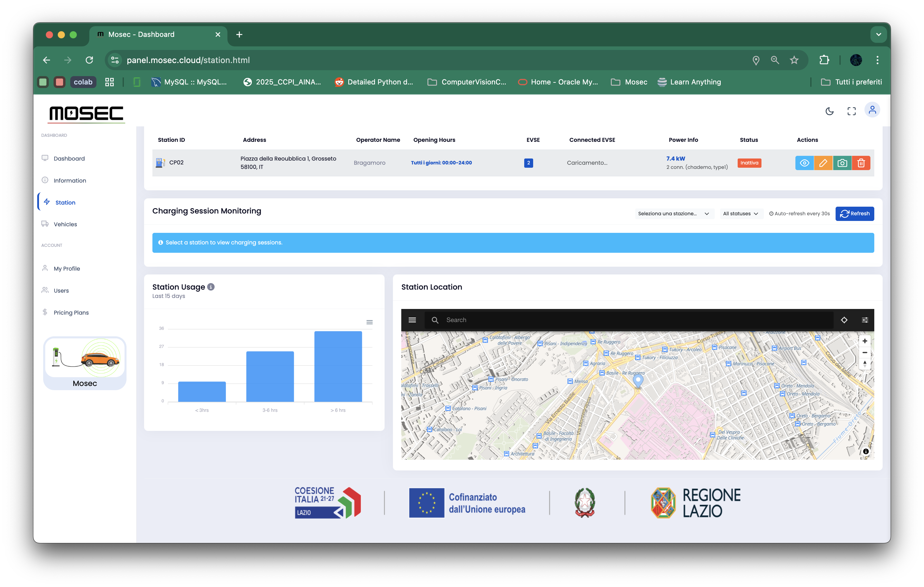Open the 'Seleziona una stazione' dropdown

[x=673, y=214]
